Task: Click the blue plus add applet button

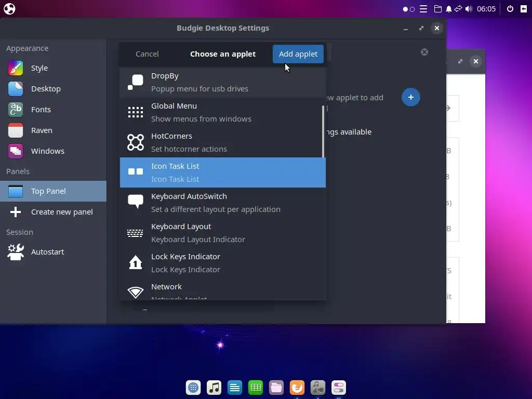Action: click(x=410, y=97)
